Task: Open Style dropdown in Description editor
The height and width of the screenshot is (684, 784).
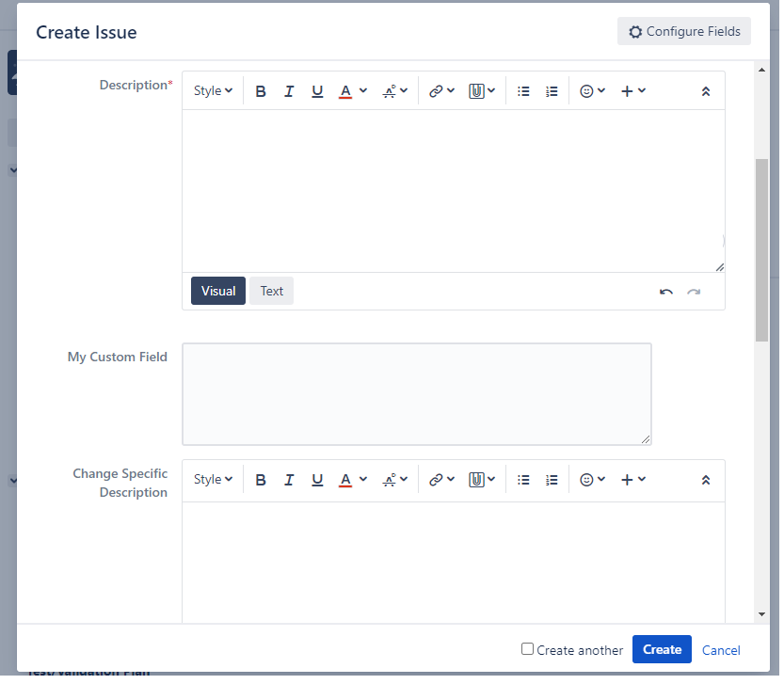Action: (213, 91)
